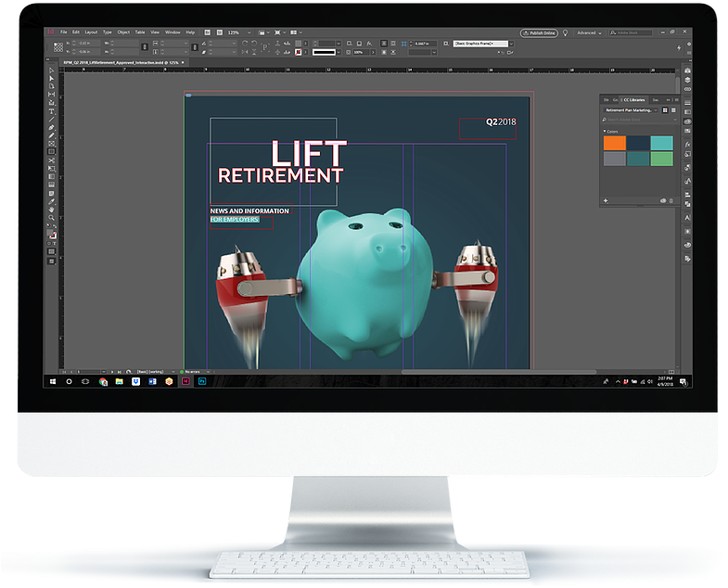Toggle the reference point locator grid
The height and width of the screenshot is (588, 728).
point(58,47)
